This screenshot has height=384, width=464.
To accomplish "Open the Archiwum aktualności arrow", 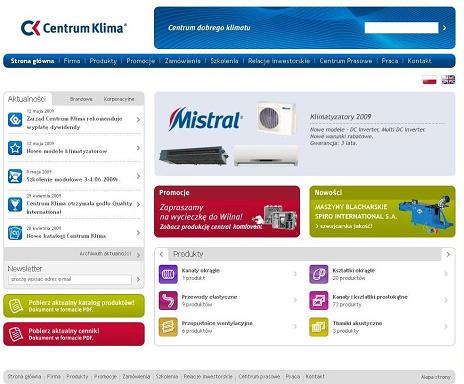I will (138, 255).
